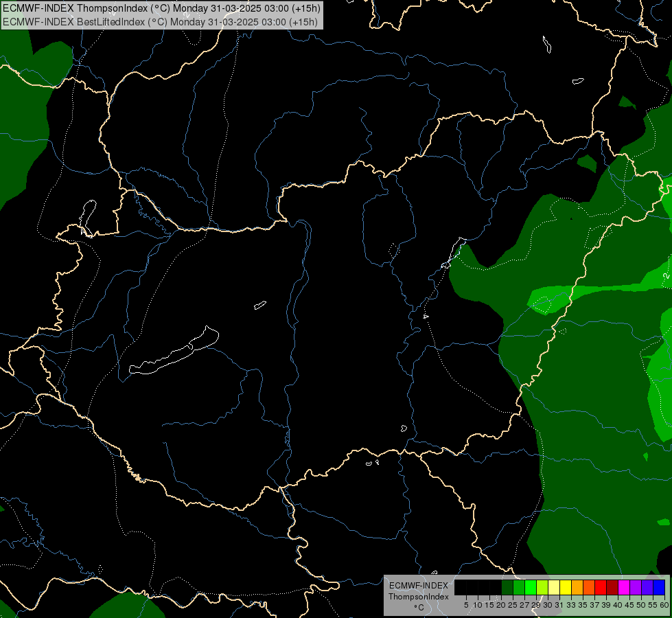
Task: Click the legend value "25"
Action: coord(513,605)
